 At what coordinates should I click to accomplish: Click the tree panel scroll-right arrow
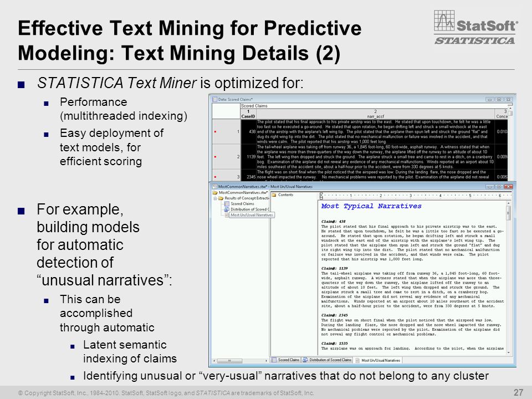click(267, 361)
